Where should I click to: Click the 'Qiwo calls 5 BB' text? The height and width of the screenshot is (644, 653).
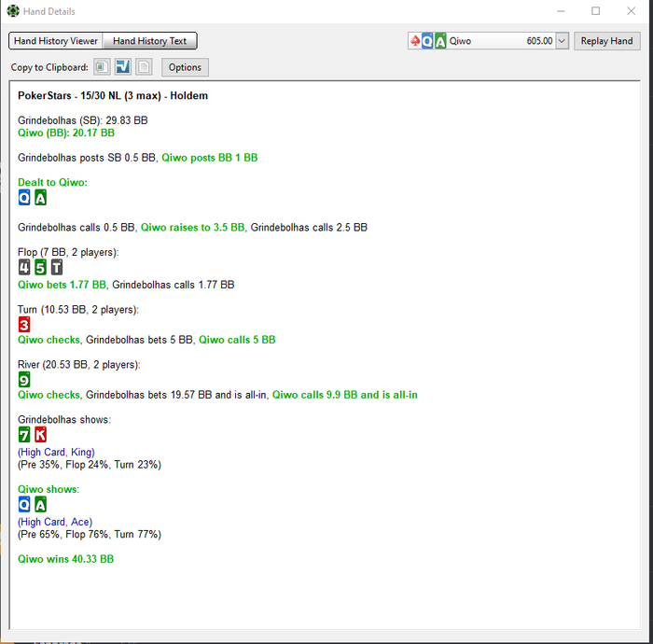tap(237, 340)
